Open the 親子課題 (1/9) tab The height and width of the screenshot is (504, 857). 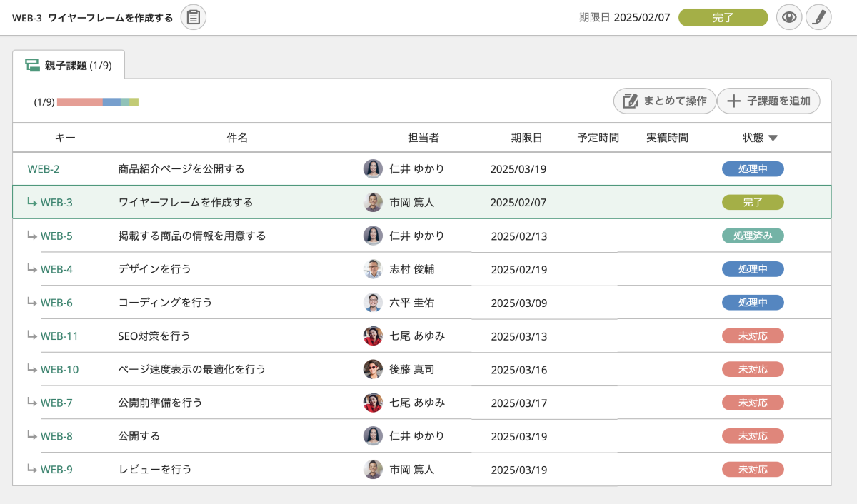(x=69, y=65)
